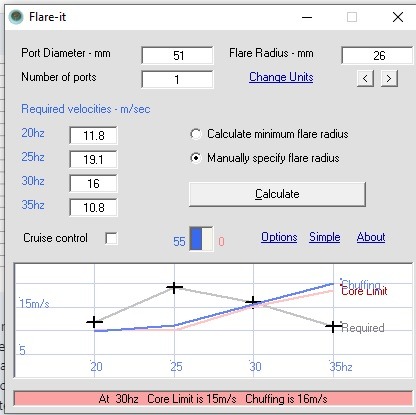Click the left arrow button to decrease flare radius
This screenshot has height=415, width=416.
[x=365, y=79]
